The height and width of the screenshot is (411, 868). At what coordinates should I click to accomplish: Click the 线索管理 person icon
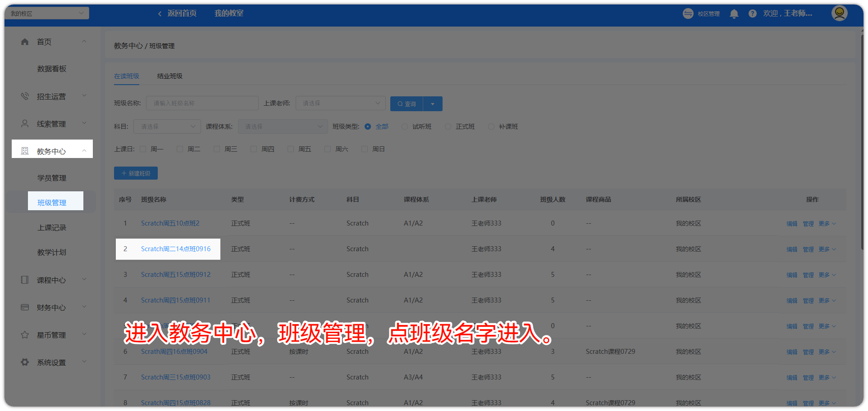25,123
